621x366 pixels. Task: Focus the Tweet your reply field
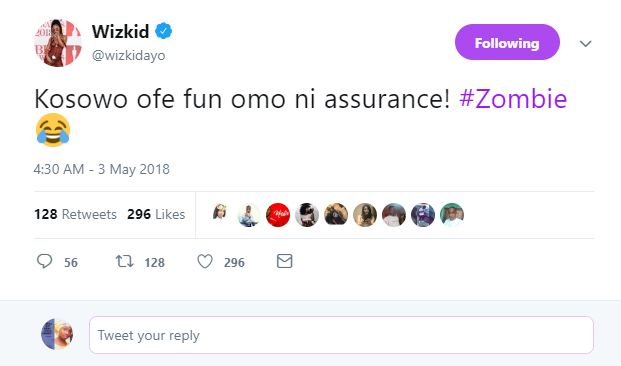[x=341, y=335]
